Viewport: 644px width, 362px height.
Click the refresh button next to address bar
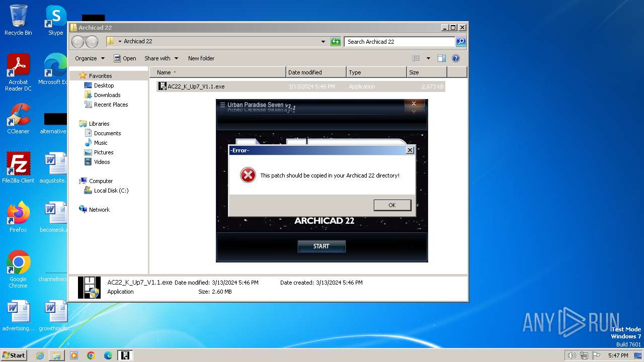coord(336,42)
